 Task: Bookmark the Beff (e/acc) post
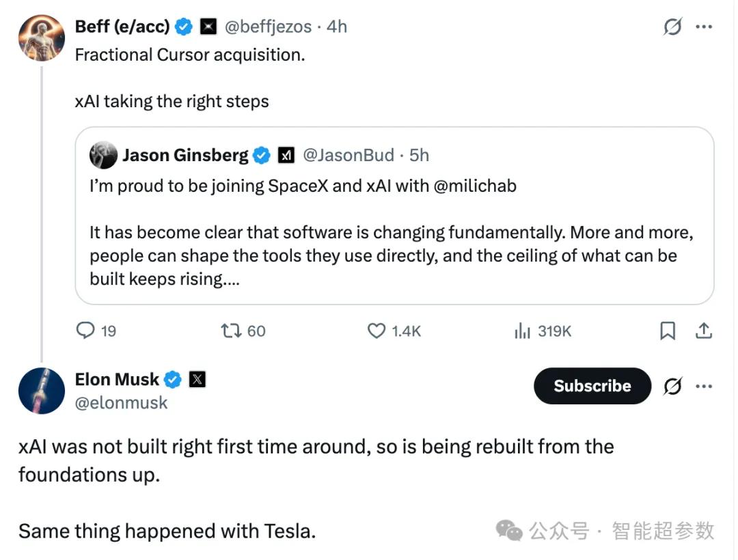point(668,331)
